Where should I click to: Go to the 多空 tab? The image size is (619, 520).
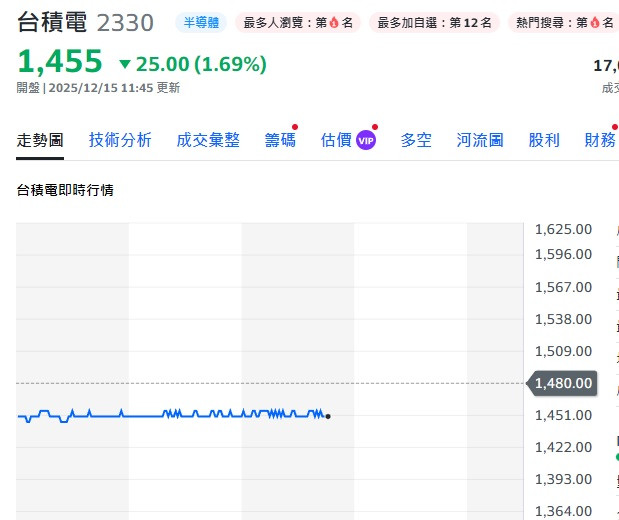coord(416,140)
